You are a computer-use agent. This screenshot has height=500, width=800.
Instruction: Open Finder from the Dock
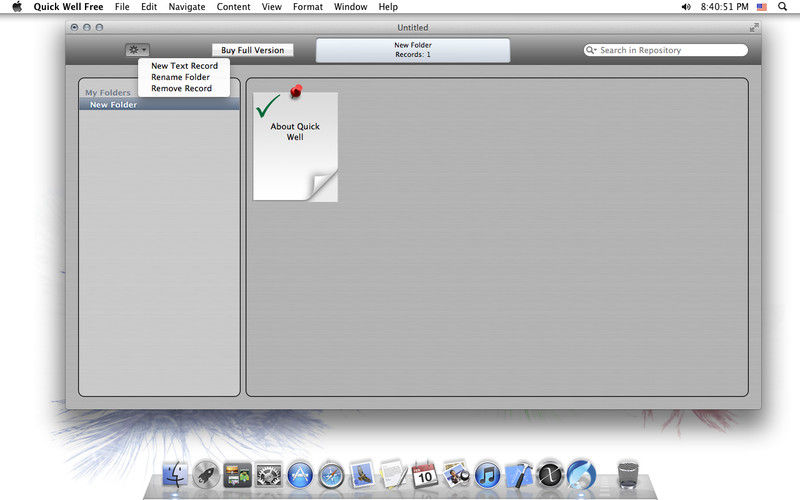(175, 475)
